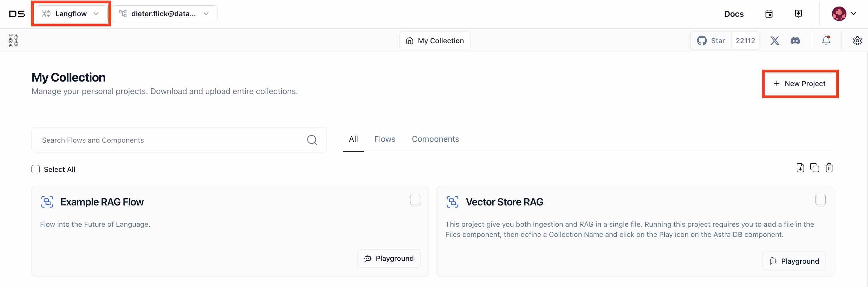Click the download selected items icon
This screenshot has width=868, height=287.
tap(800, 168)
